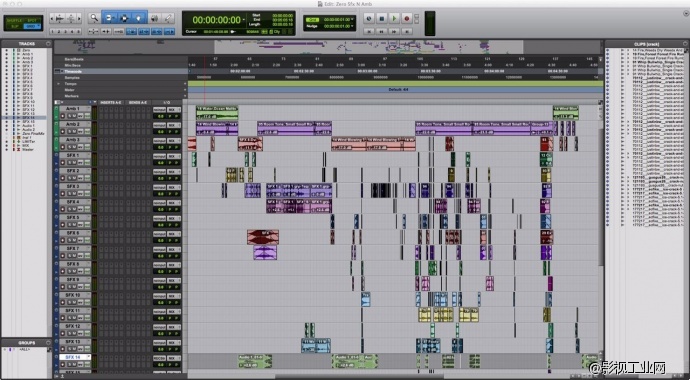Click Amb 1 volume level field

click(x=160, y=116)
